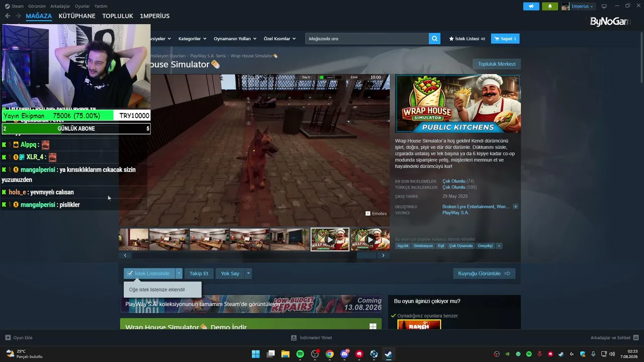Click the microphone icon in system tray
Screen dimensions: 644x362
593,354
